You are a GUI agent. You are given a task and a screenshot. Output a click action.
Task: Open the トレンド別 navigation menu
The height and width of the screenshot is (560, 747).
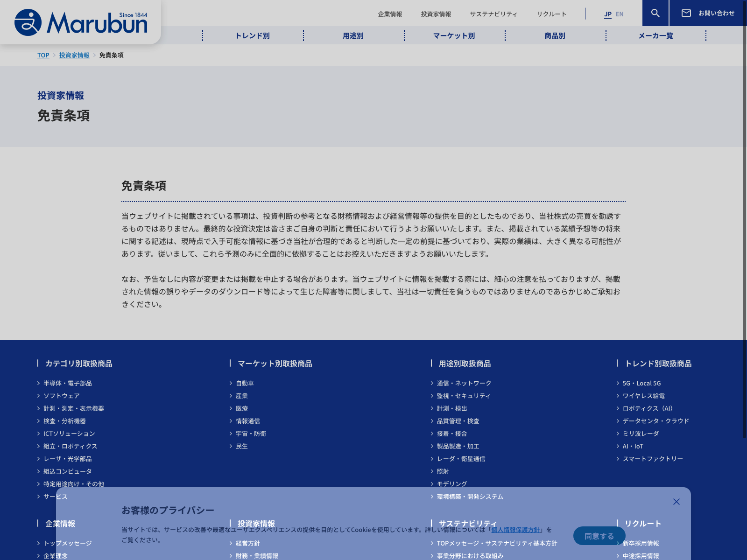pos(253,35)
